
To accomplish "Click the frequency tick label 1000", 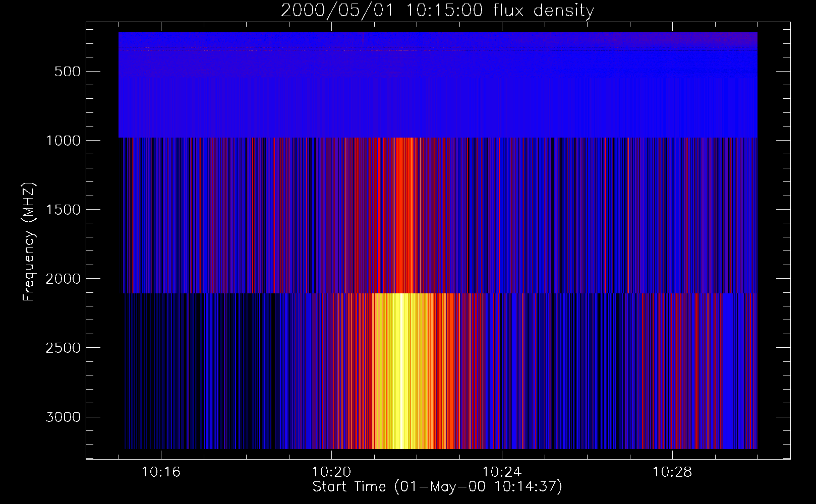I will click(63, 141).
